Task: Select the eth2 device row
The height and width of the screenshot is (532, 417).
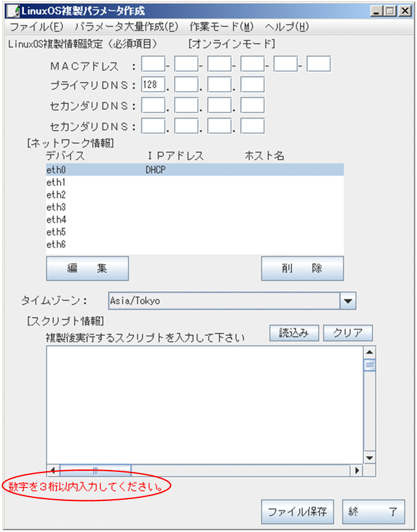Action: pyautogui.click(x=195, y=195)
